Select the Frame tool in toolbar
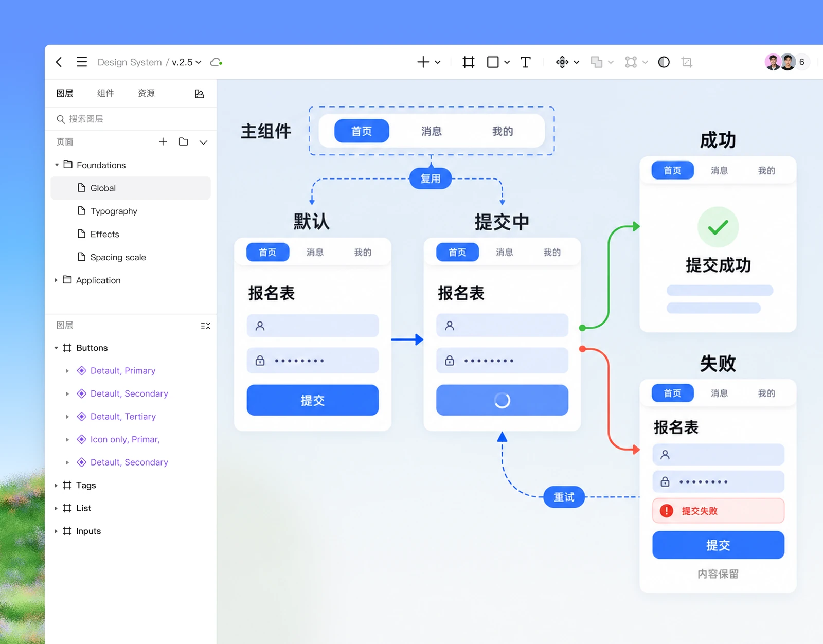823x644 pixels. point(468,62)
